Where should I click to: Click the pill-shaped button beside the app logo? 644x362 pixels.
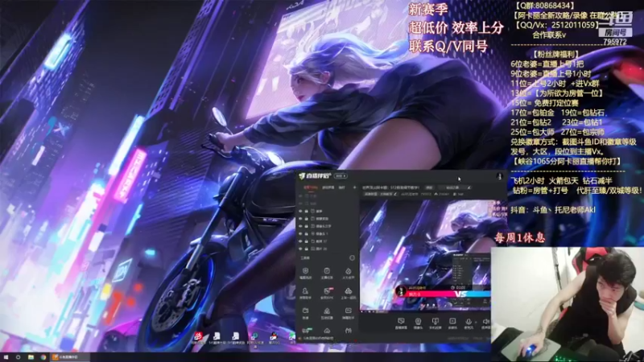[x=341, y=176]
